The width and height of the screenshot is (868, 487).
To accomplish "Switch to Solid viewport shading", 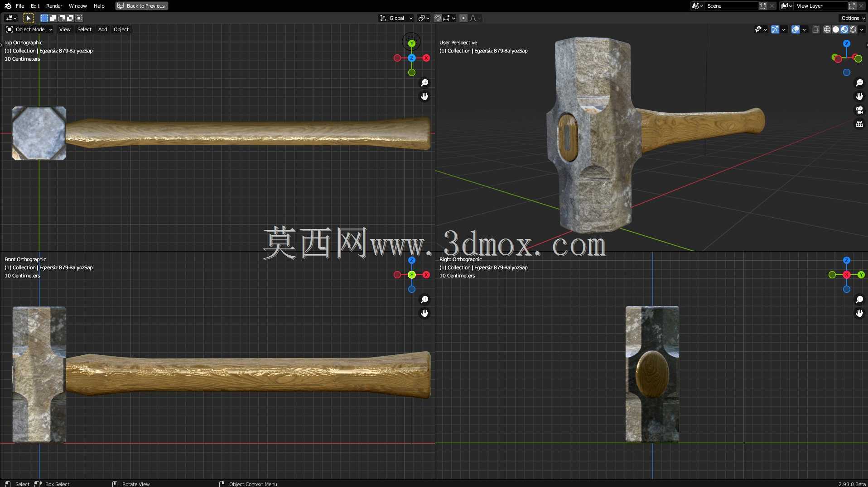I will (836, 29).
